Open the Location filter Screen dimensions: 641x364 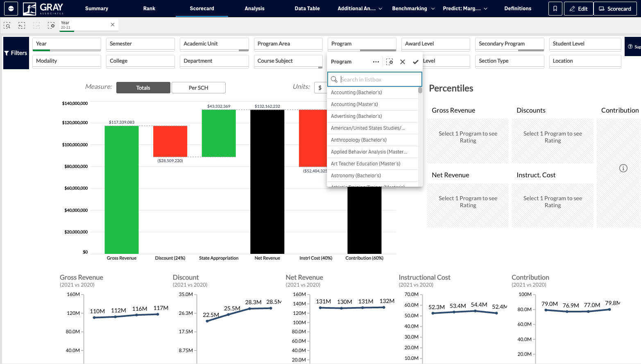point(585,61)
